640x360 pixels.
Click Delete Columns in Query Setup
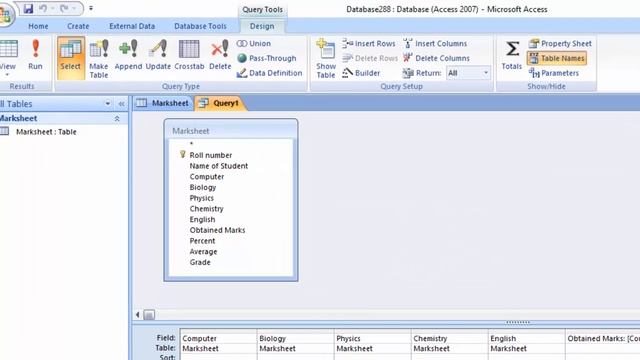pos(436,58)
